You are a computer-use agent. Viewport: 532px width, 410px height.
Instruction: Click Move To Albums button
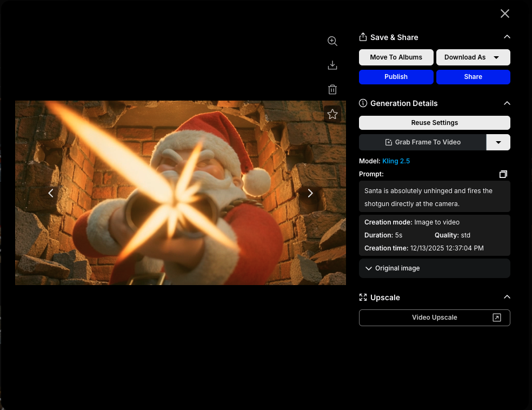(x=396, y=57)
